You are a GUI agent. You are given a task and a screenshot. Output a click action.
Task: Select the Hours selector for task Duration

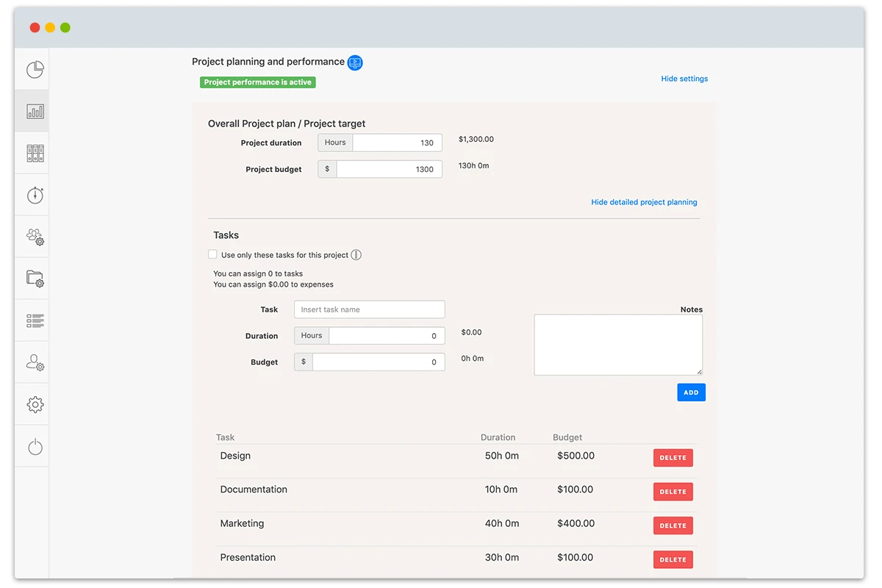click(x=311, y=335)
